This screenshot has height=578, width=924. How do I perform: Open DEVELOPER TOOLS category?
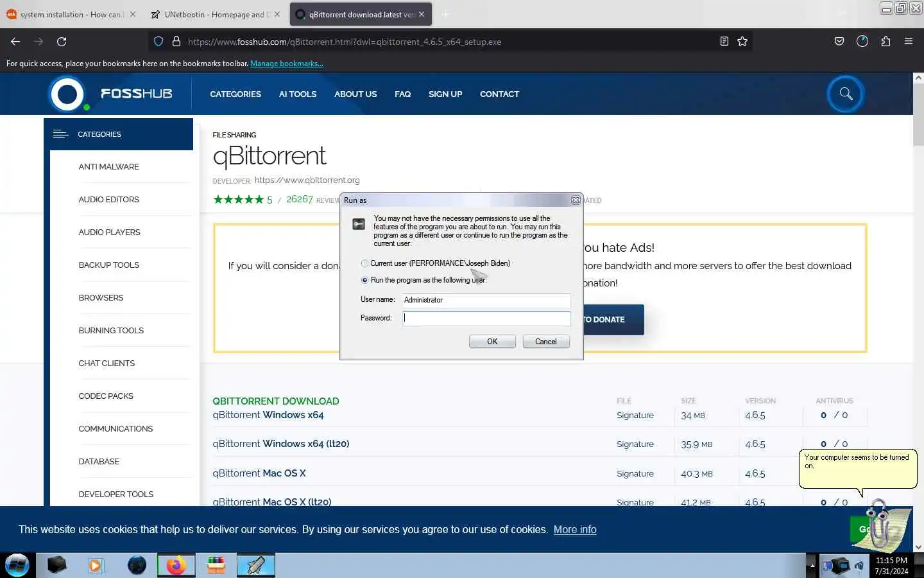[116, 494]
